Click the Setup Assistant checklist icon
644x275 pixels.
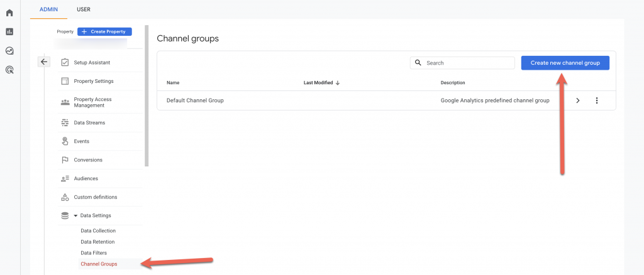tap(65, 63)
